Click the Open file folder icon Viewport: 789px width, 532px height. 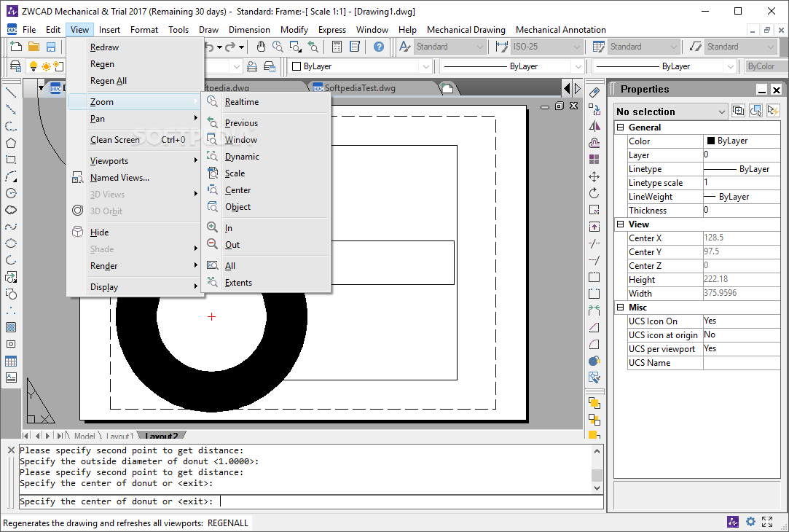[34, 47]
